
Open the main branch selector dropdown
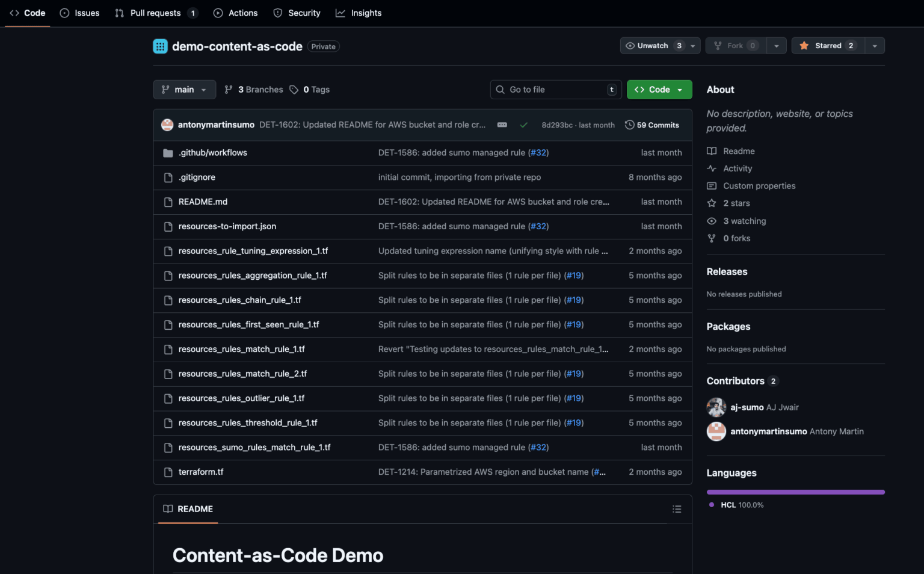(x=184, y=89)
